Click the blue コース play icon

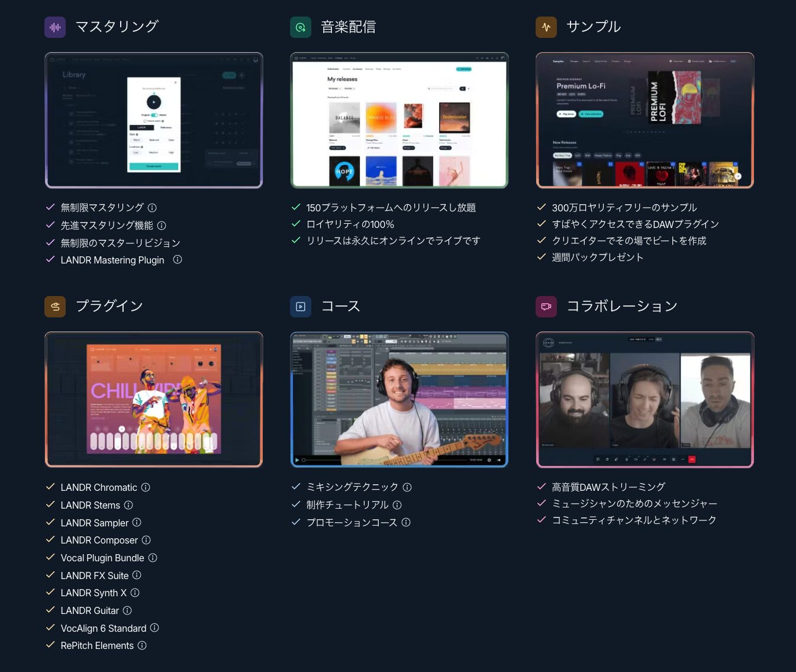(301, 307)
